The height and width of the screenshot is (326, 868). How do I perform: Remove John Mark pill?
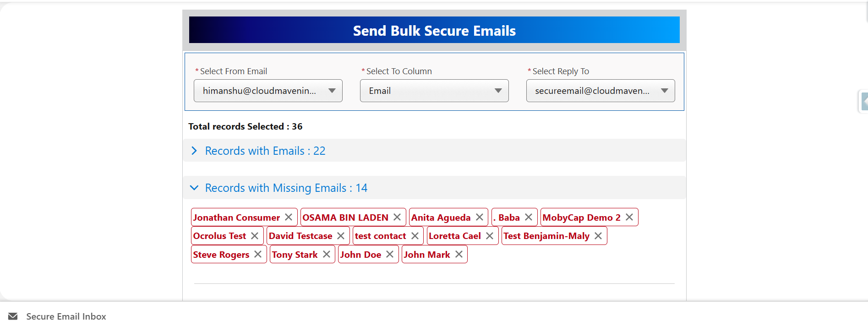point(459,254)
